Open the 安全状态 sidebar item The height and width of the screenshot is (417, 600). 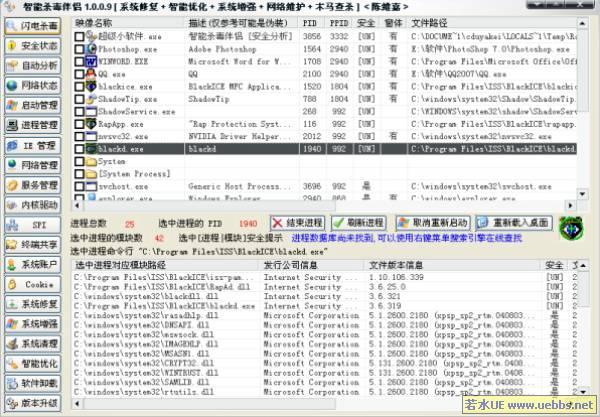point(33,46)
